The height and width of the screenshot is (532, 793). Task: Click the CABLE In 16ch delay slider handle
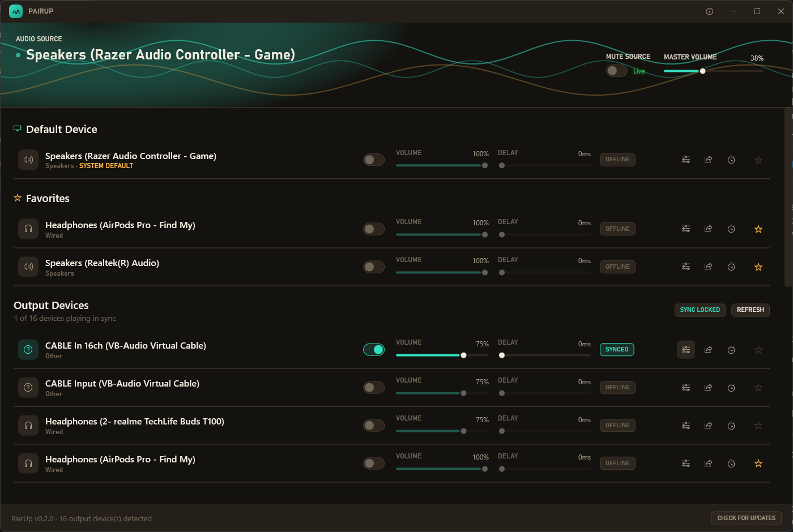click(x=502, y=355)
